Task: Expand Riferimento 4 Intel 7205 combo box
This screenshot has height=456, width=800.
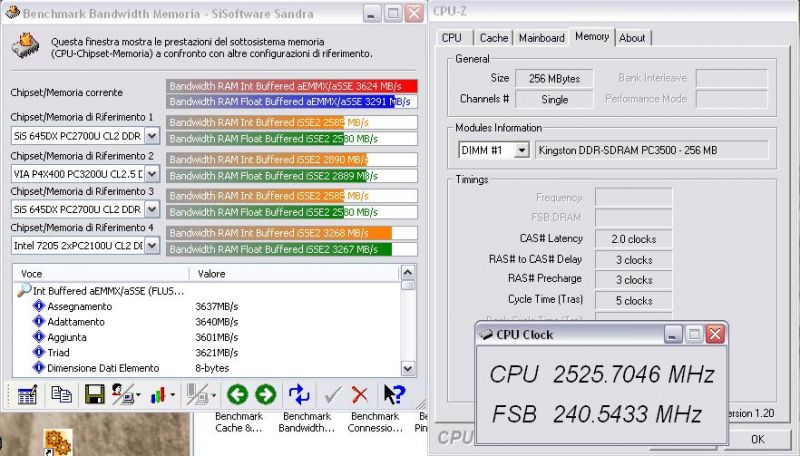Action: coord(152,245)
